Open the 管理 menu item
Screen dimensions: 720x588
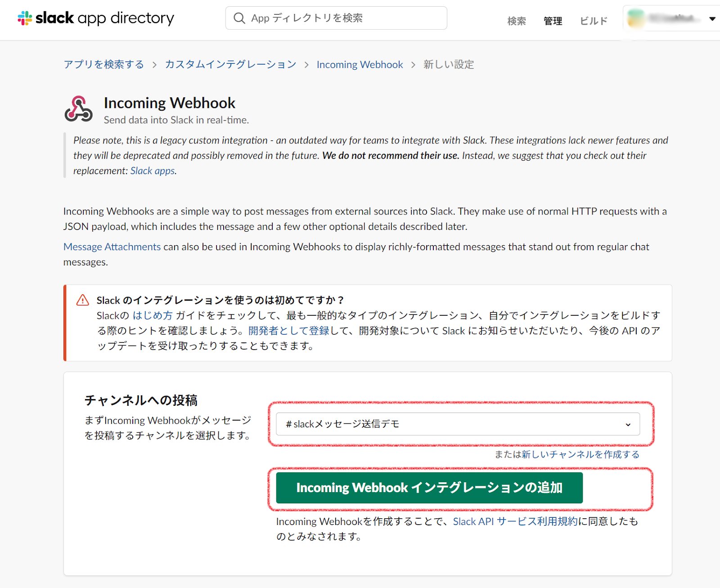553,21
